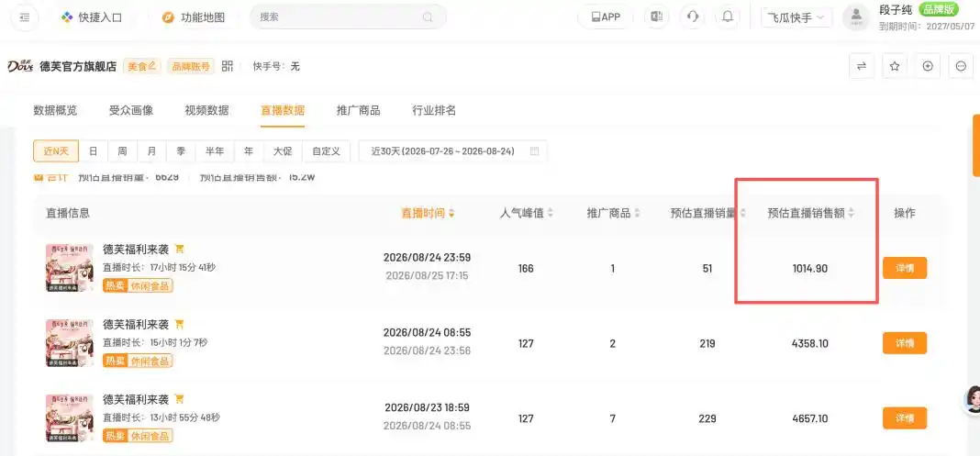Image resolution: width=980 pixels, height=456 pixels.
Task: Click cart icon in 15小时 1分 row
Action: [x=179, y=324]
